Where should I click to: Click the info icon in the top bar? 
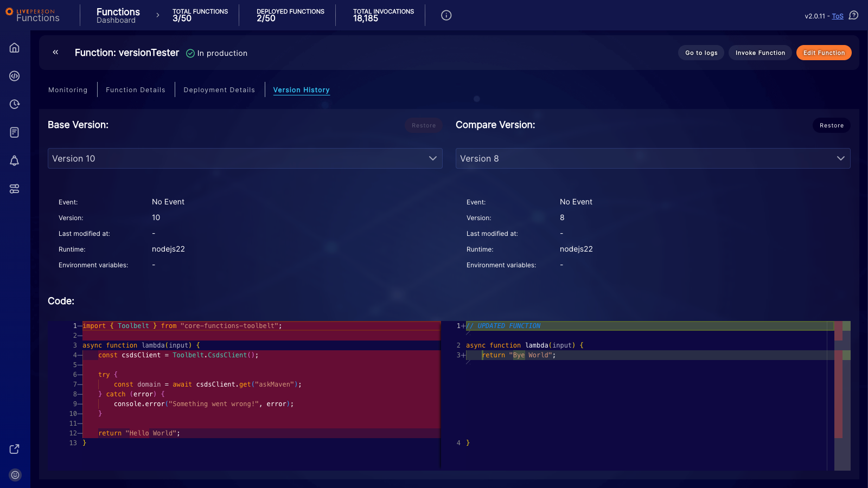click(446, 15)
